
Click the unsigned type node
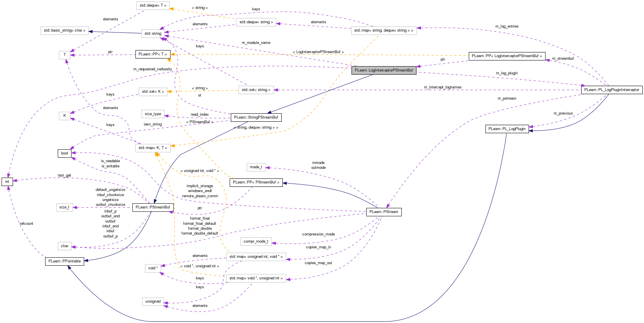pos(153,301)
